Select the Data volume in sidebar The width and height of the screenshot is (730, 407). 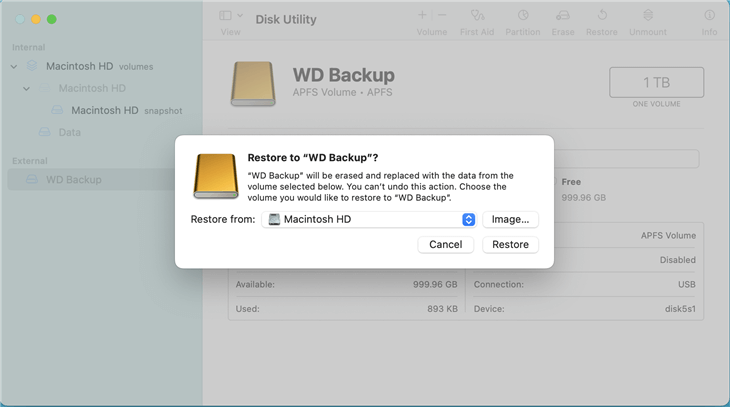pos(69,132)
